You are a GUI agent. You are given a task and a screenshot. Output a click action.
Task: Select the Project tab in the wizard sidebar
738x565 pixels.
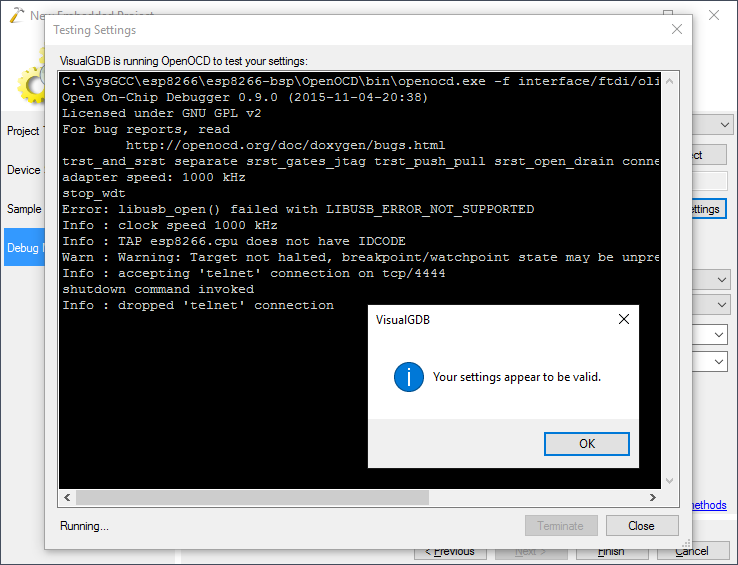24,131
